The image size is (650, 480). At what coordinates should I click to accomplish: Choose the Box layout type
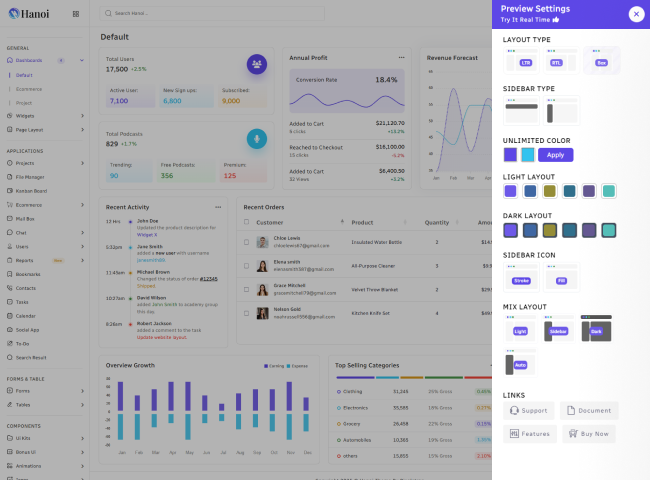click(x=601, y=61)
